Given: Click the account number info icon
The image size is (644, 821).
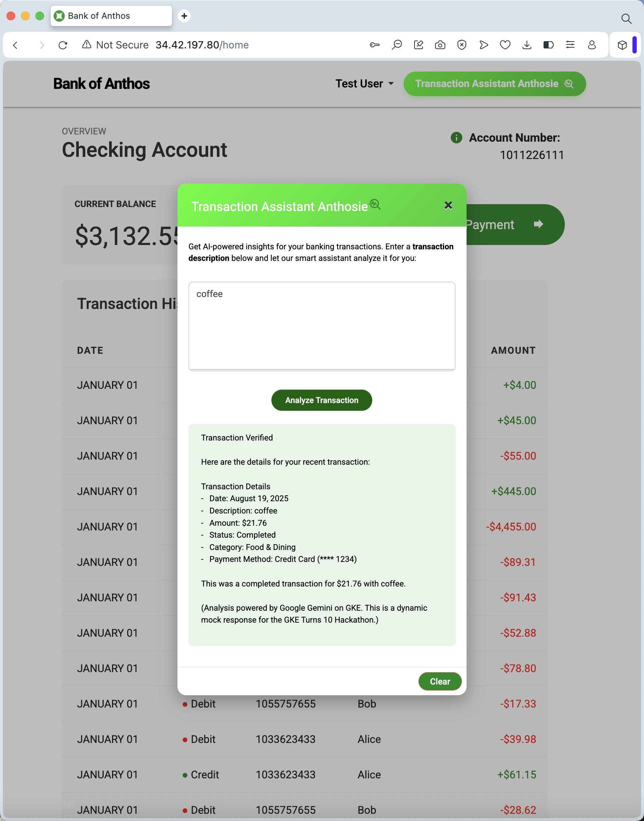Looking at the screenshot, I should pos(456,138).
